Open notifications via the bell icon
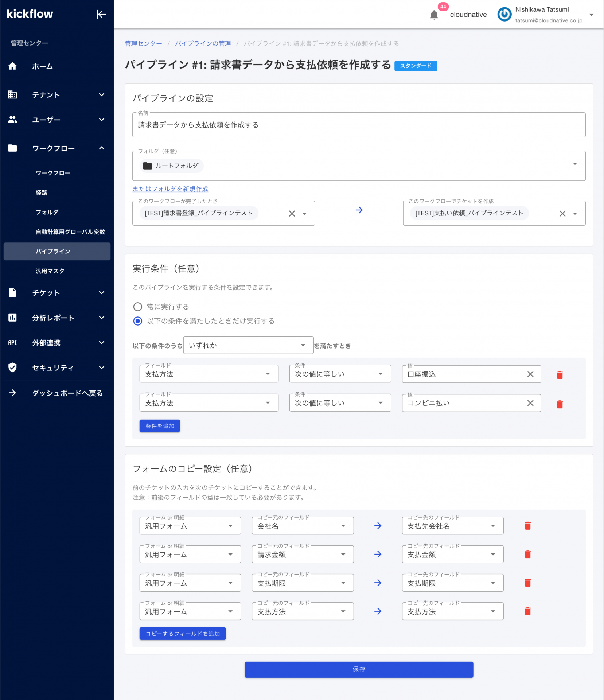 coord(434,15)
